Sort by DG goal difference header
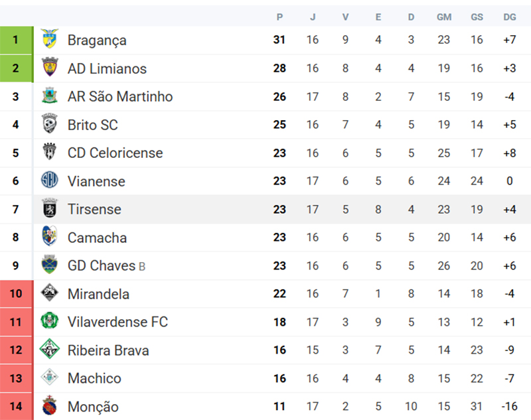 [x=510, y=17]
